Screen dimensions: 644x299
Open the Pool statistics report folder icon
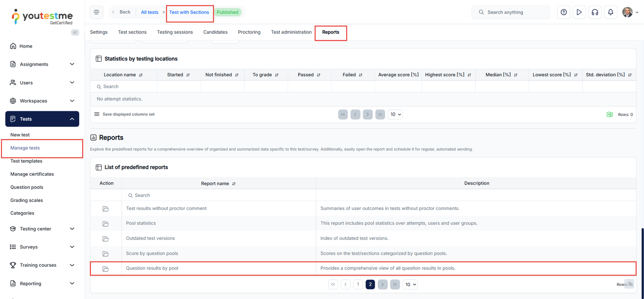pos(105,224)
